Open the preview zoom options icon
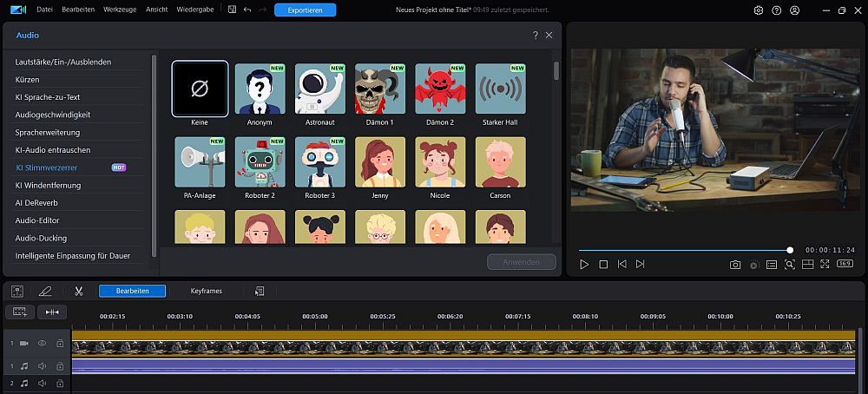868x394 pixels. [x=790, y=264]
